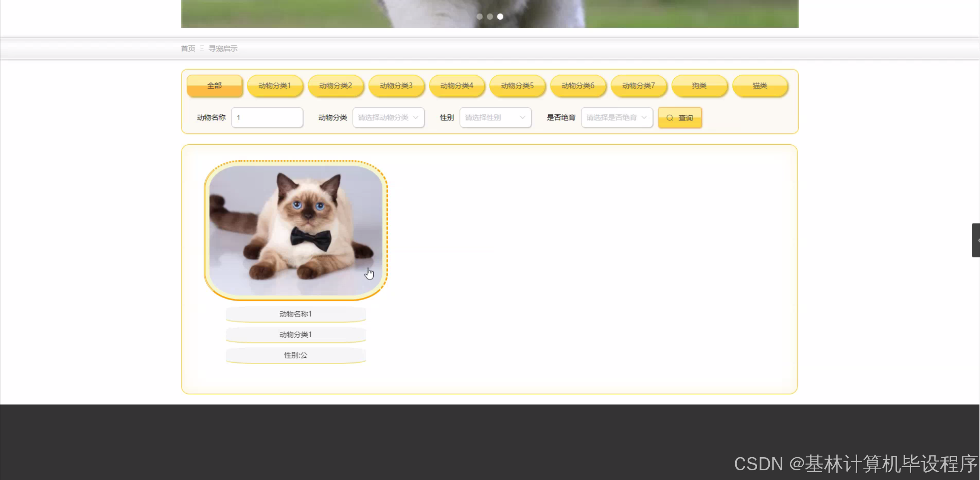Choose the 动物分类7 tab
Image resolution: width=980 pixels, height=480 pixels.
[x=638, y=86]
